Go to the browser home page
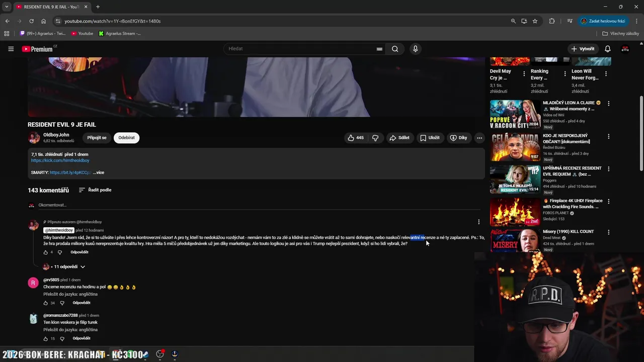644x362 pixels. tap(43, 21)
